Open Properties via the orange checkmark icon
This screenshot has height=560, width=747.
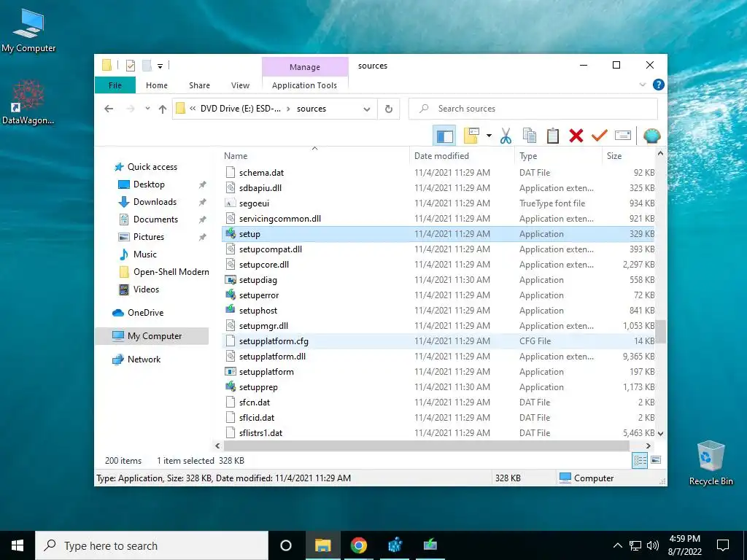(x=600, y=136)
